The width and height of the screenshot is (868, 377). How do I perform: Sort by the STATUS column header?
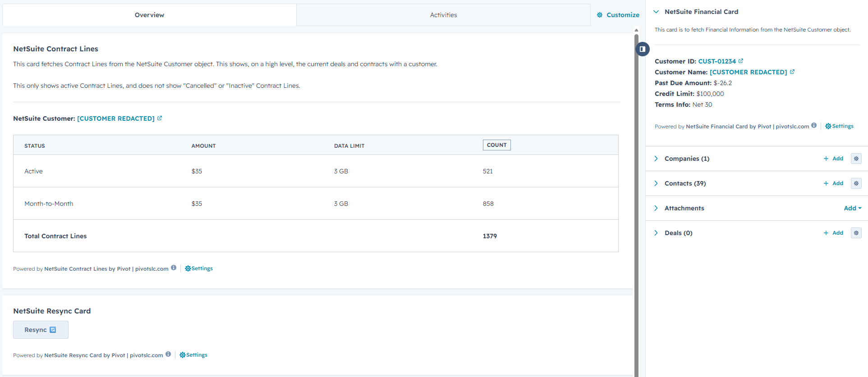[35, 146]
